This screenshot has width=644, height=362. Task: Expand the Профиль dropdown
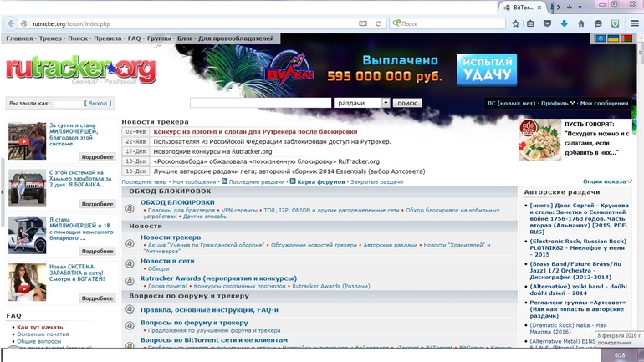pos(557,104)
